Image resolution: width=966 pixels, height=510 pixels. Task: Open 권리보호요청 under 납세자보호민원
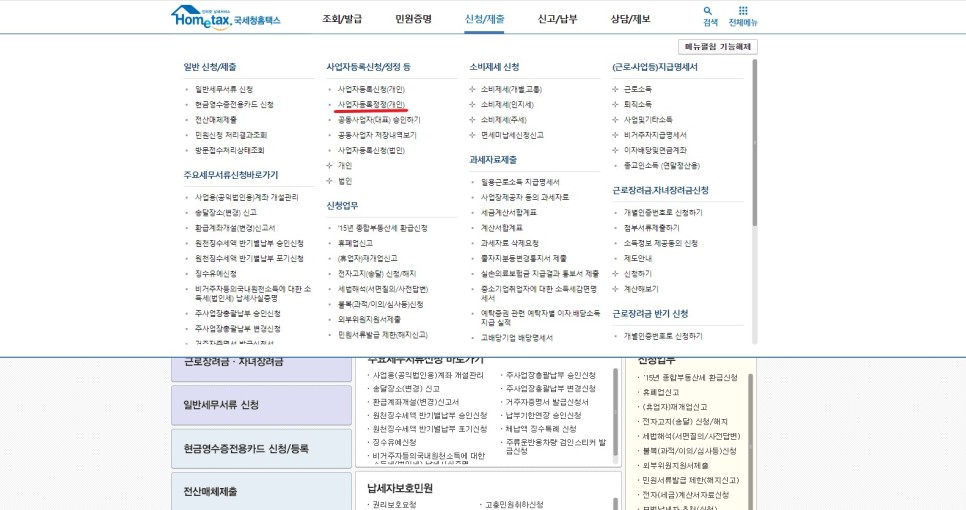[394, 505]
